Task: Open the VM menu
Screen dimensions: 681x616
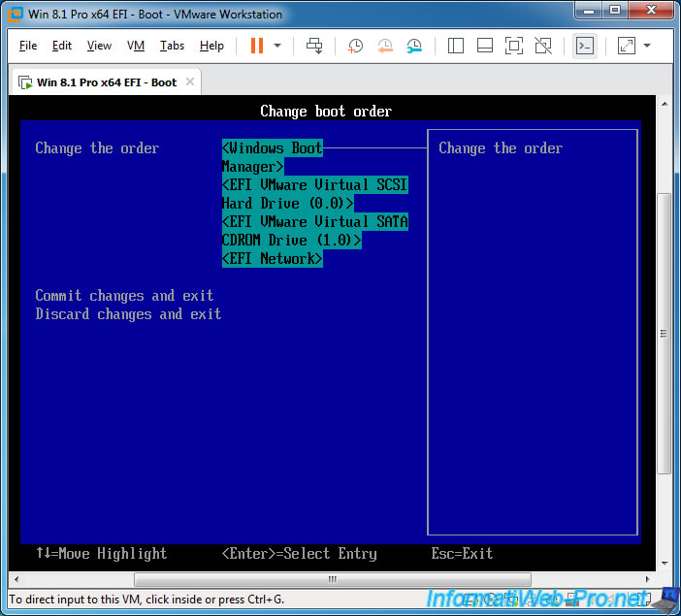Action: pyautogui.click(x=136, y=46)
